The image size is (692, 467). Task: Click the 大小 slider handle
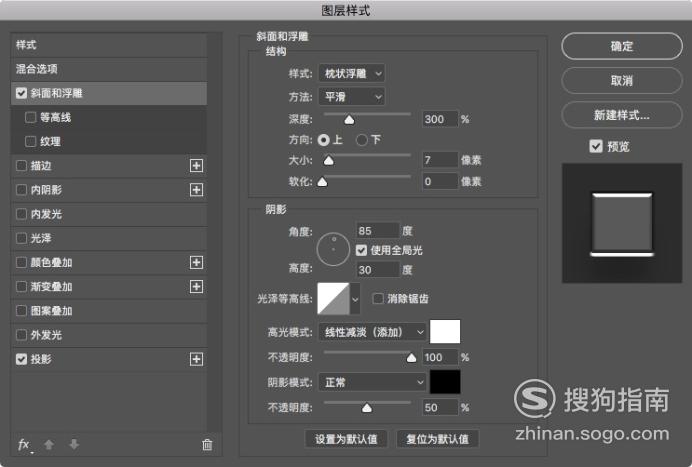coord(328,161)
